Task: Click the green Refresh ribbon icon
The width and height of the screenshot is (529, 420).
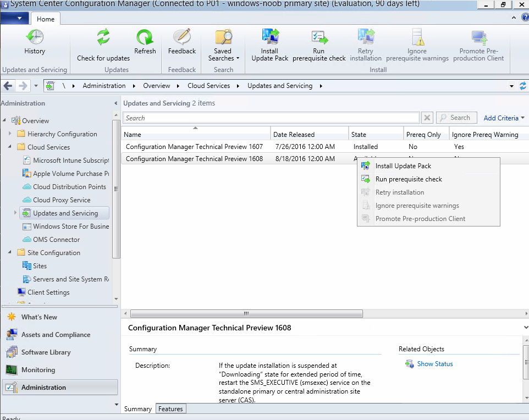Action: [145, 37]
